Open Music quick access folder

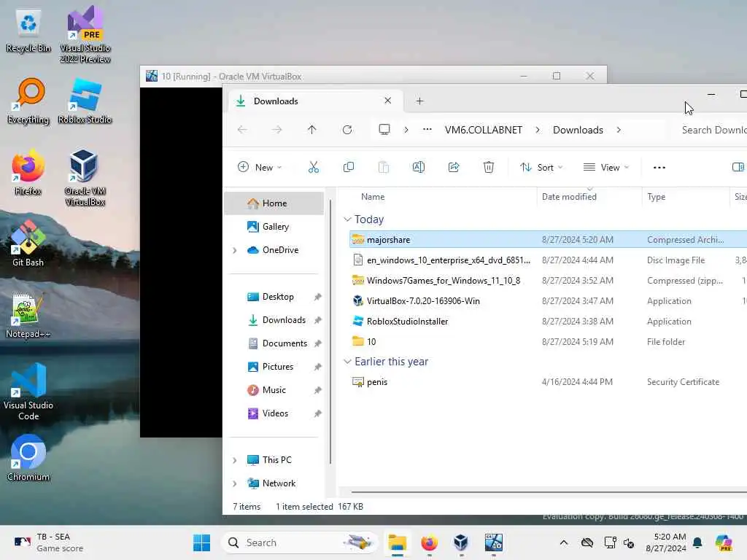pos(274,390)
